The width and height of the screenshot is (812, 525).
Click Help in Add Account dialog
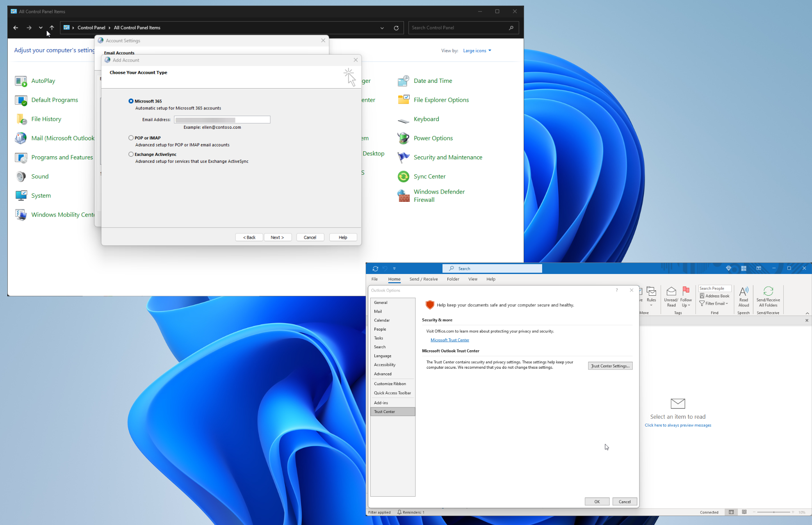(x=343, y=237)
